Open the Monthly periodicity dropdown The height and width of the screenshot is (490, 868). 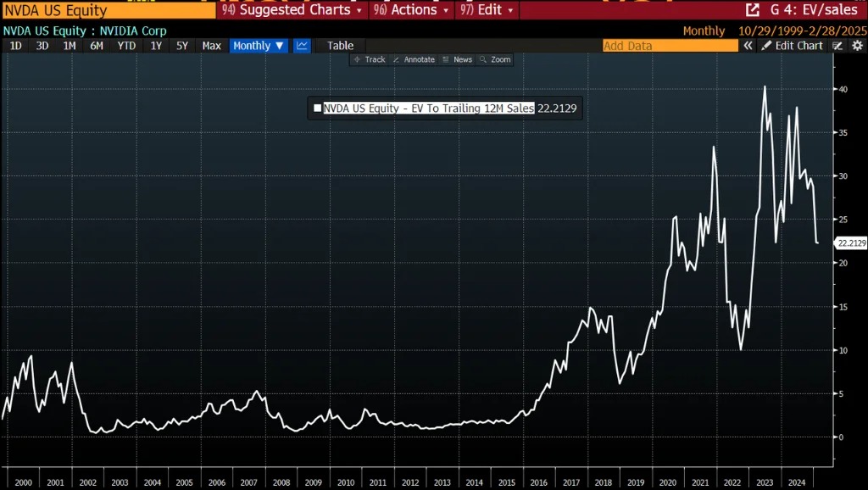tap(259, 46)
